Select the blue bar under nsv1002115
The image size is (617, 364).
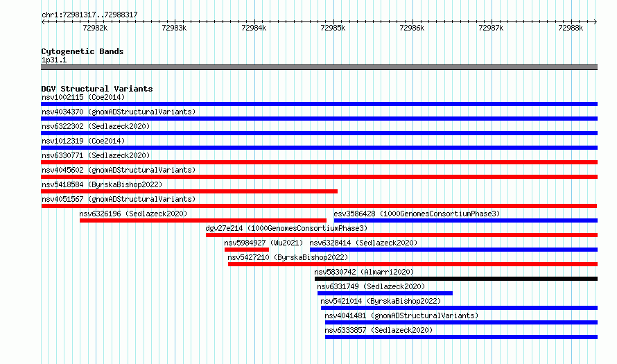coord(319,104)
